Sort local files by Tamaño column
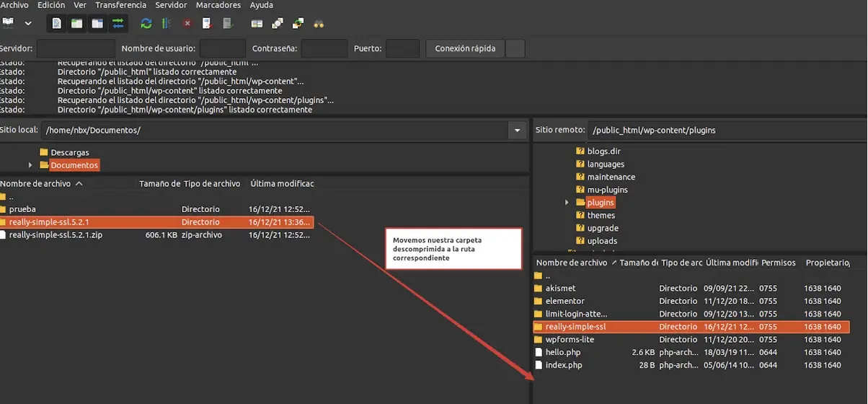This screenshot has width=868, height=404. (x=159, y=183)
